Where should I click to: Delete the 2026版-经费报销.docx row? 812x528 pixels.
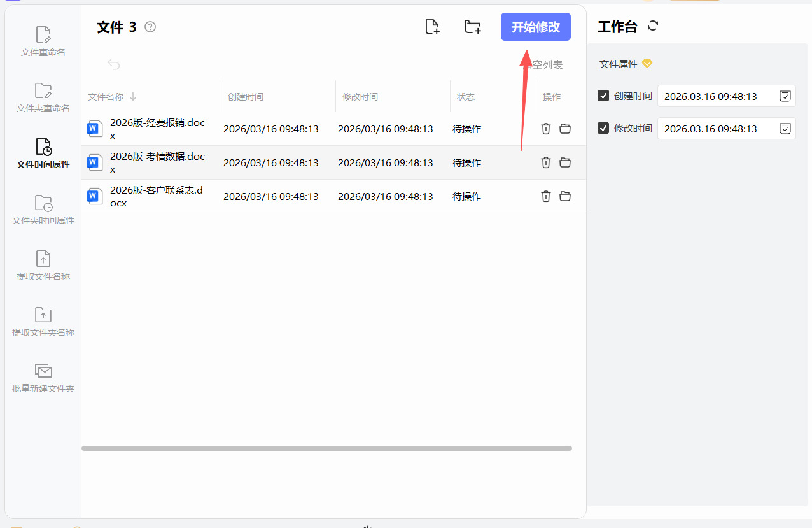(546, 129)
